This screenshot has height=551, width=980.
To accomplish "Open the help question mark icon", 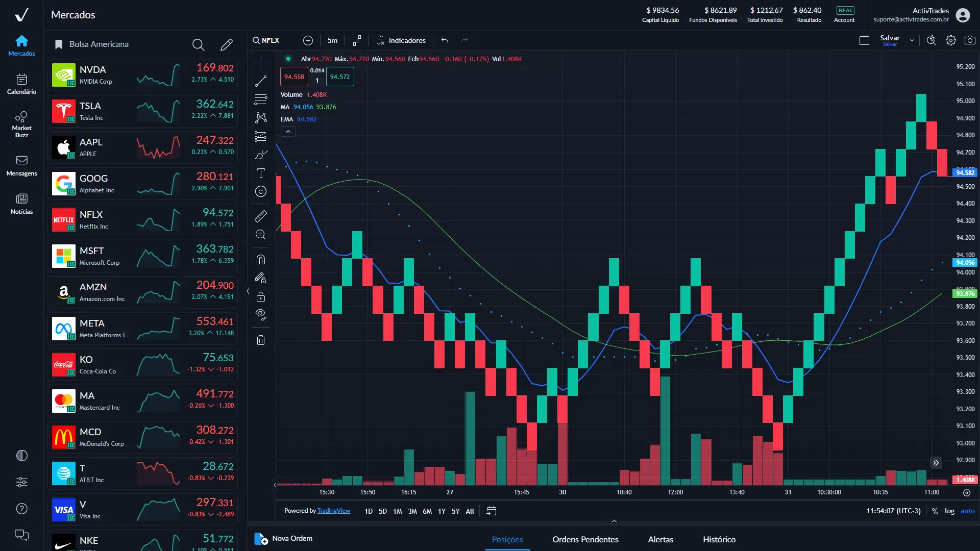I will tap(22, 509).
